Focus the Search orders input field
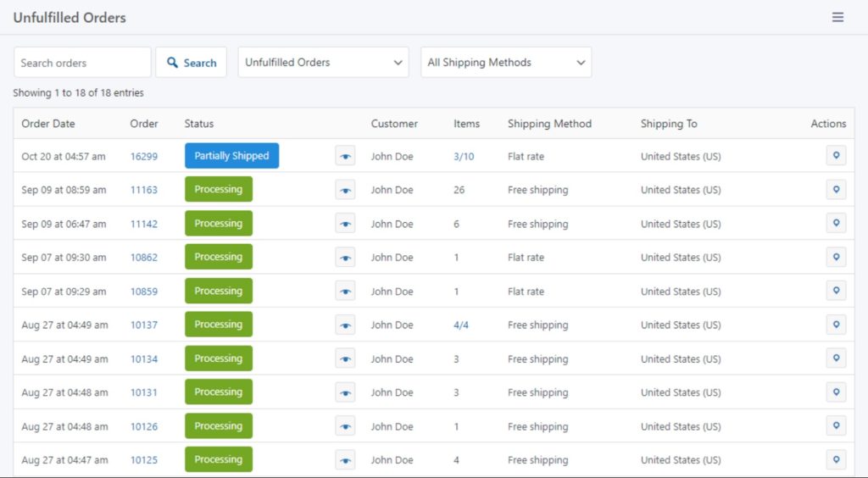 [x=82, y=63]
